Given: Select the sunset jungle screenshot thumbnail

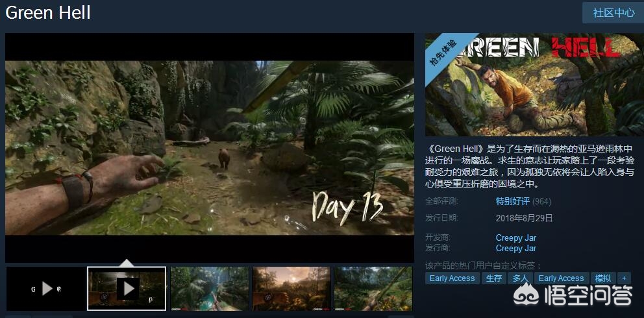Looking at the screenshot, I should coord(291,288).
